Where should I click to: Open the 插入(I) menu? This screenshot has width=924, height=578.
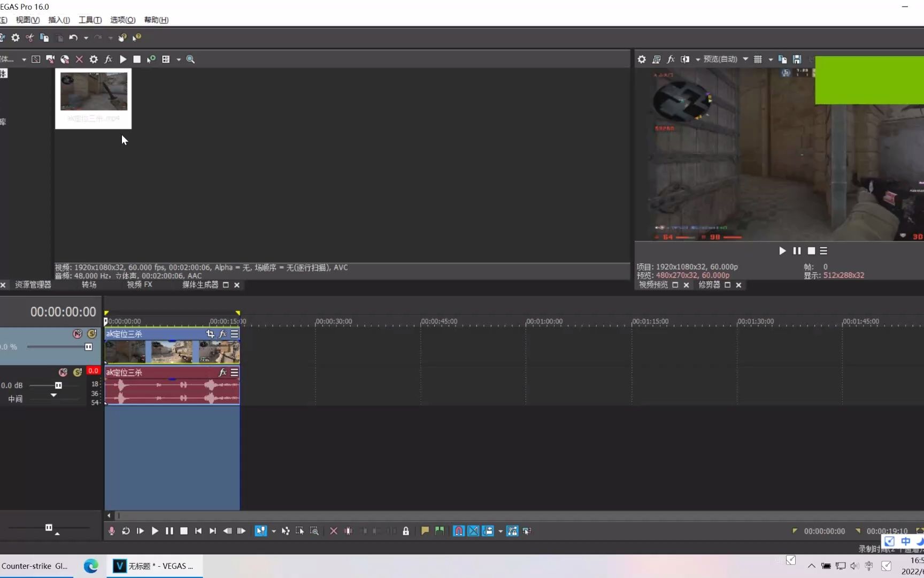59,20
